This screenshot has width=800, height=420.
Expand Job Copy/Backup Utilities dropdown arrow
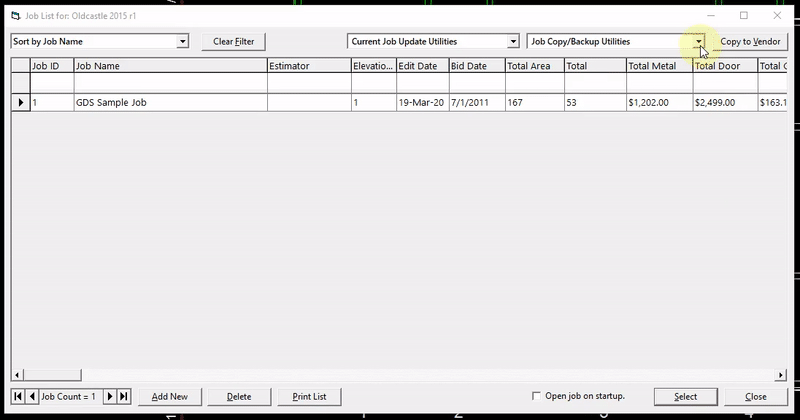pyautogui.click(x=698, y=41)
